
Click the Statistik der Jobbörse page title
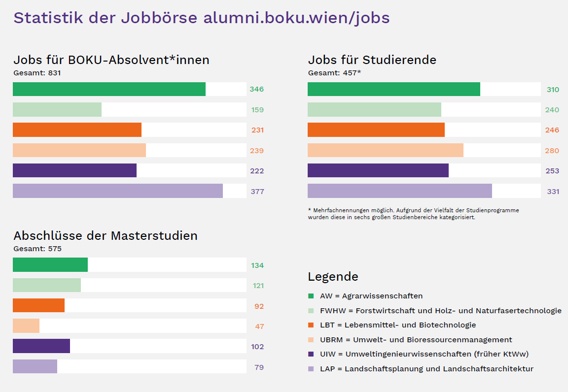pyautogui.click(x=201, y=18)
